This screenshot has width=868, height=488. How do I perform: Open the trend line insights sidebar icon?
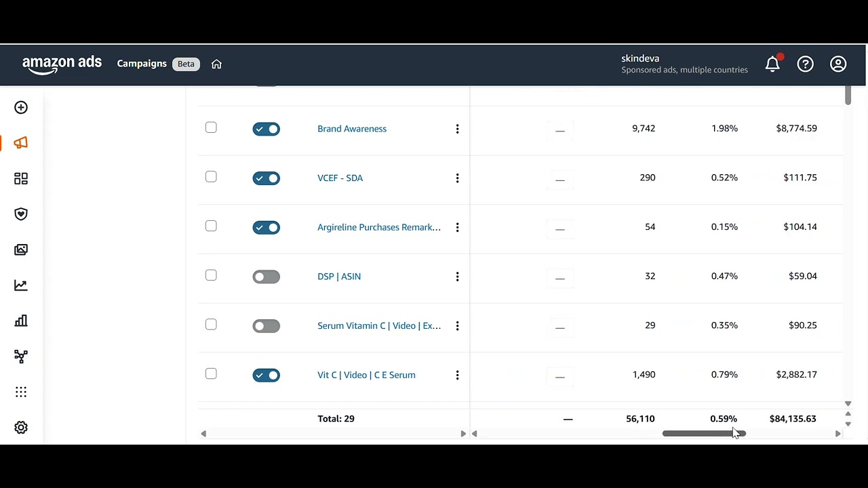[21, 285]
